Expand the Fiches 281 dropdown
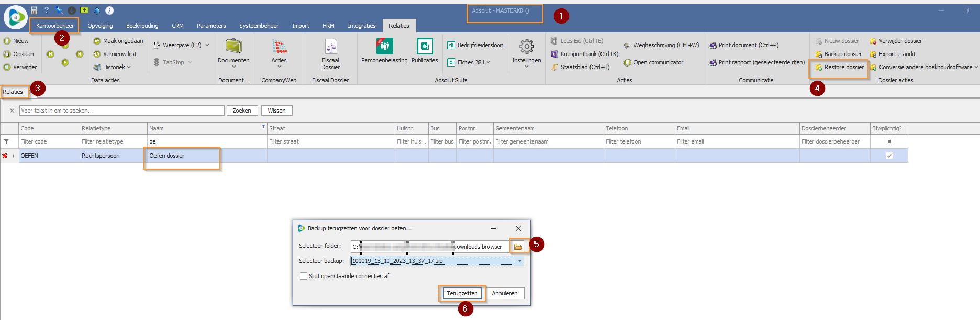 click(x=488, y=63)
